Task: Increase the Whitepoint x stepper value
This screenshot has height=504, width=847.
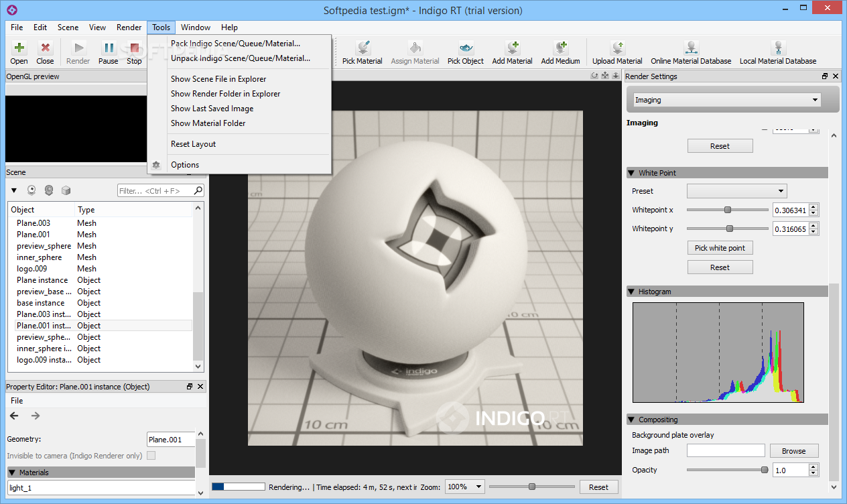Action: [x=813, y=207]
